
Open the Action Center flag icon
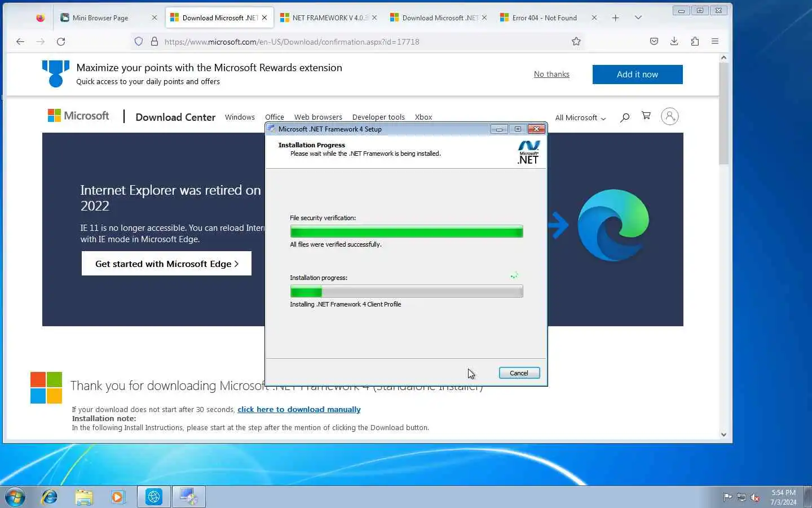[x=727, y=497]
